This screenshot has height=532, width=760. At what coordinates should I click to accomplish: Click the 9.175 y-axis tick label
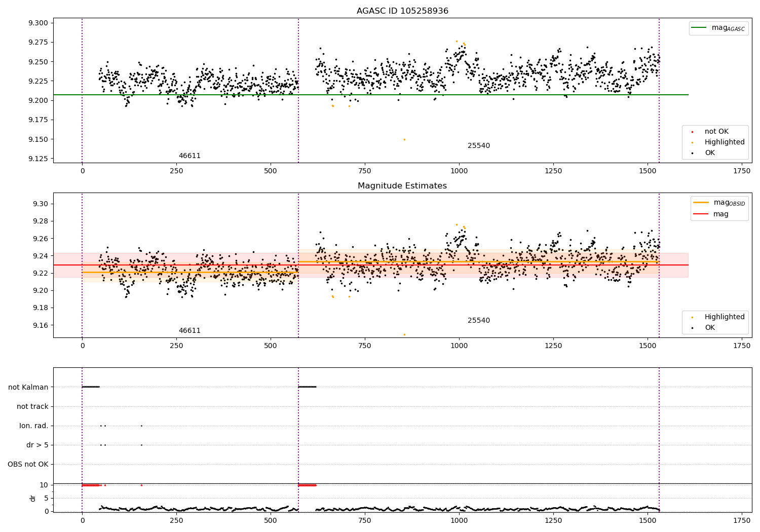[x=38, y=120]
